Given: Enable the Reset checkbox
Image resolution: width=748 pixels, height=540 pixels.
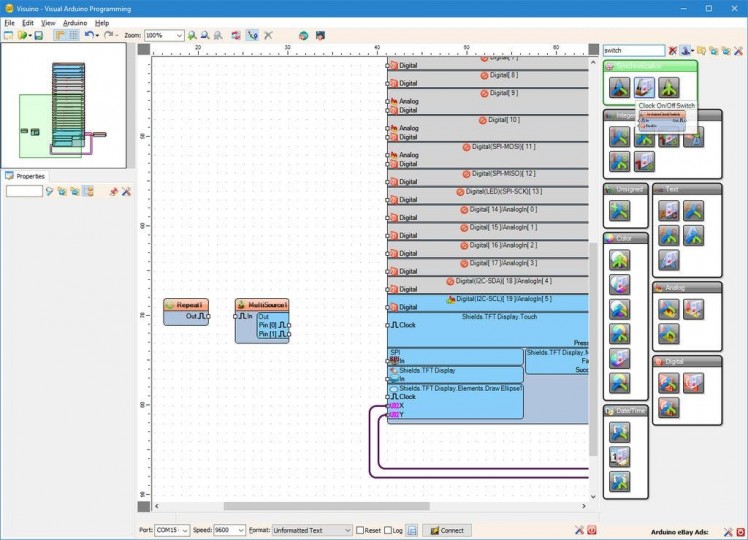Looking at the screenshot, I should tap(361, 530).
